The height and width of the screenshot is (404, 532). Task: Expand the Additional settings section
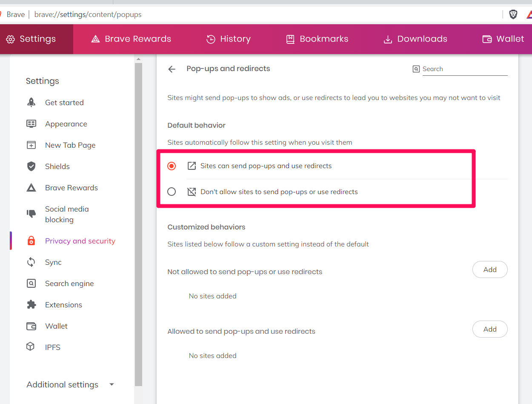(x=71, y=384)
